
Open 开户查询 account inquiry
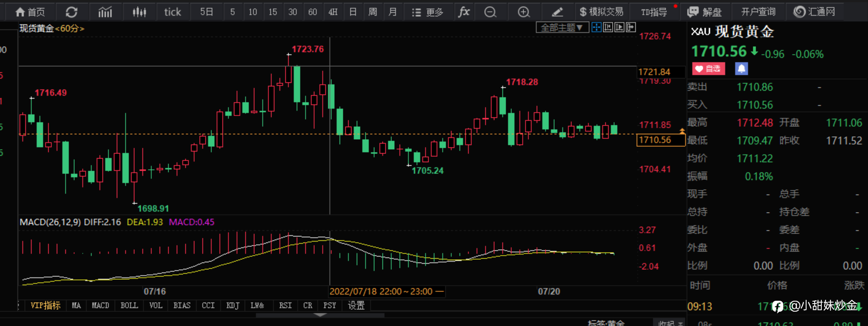click(x=758, y=12)
